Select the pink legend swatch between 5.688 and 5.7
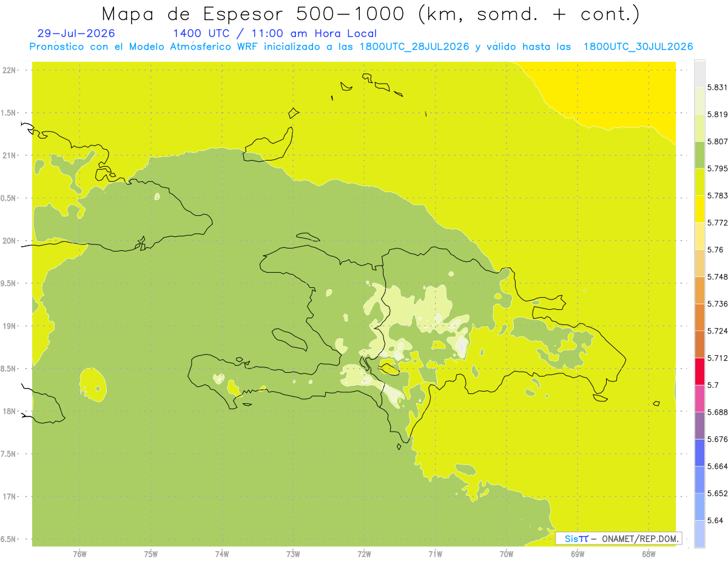Image resolution: width=728 pixels, height=562 pixels. (x=699, y=398)
